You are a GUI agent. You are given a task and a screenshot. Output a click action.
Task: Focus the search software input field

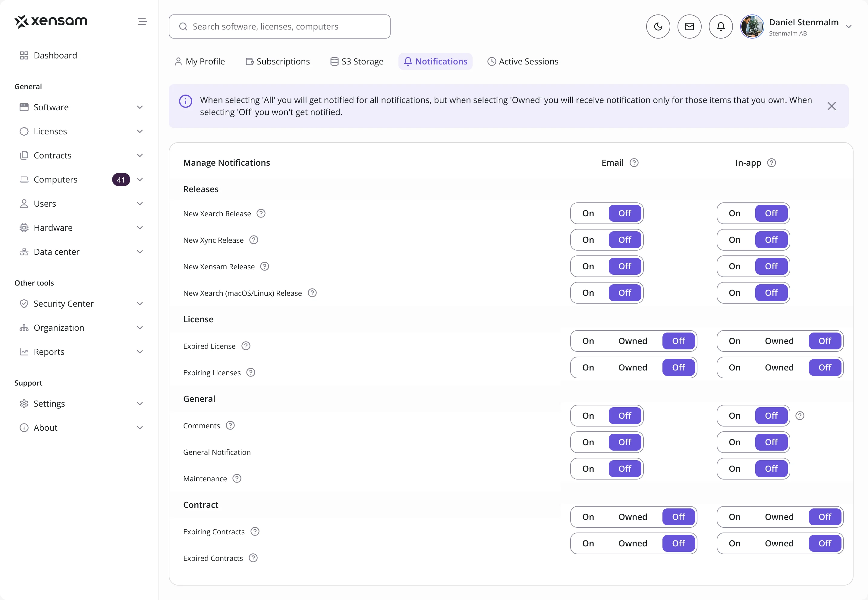(x=279, y=26)
